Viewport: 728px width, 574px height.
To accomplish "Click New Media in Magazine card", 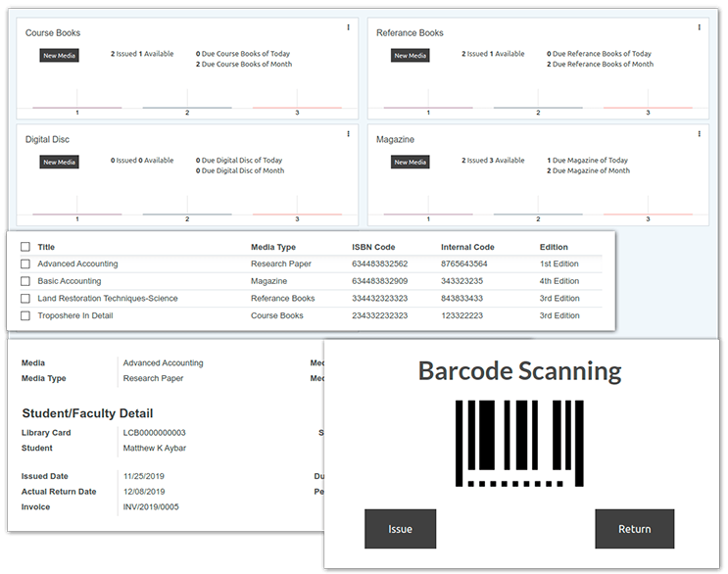I will [410, 162].
